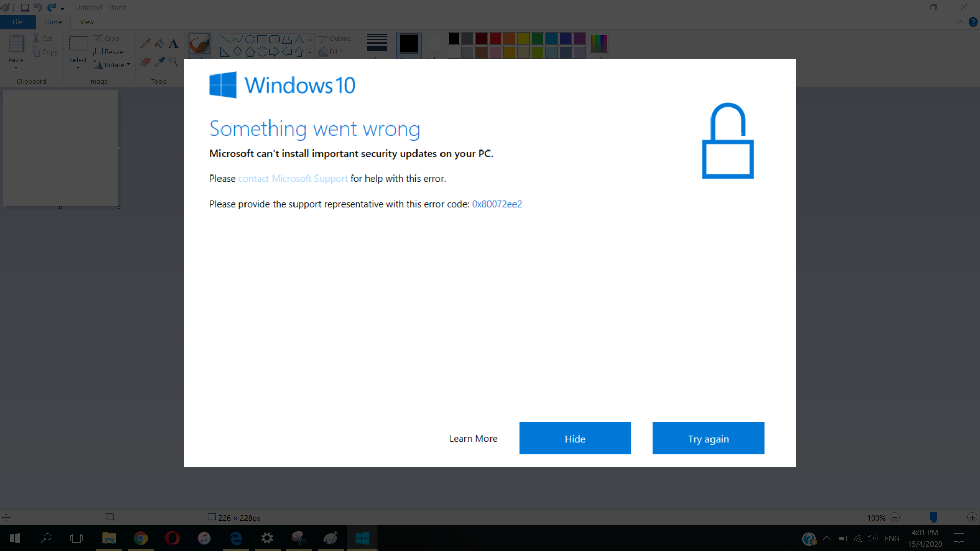
Task: Click the Try again button
Action: [x=708, y=438]
